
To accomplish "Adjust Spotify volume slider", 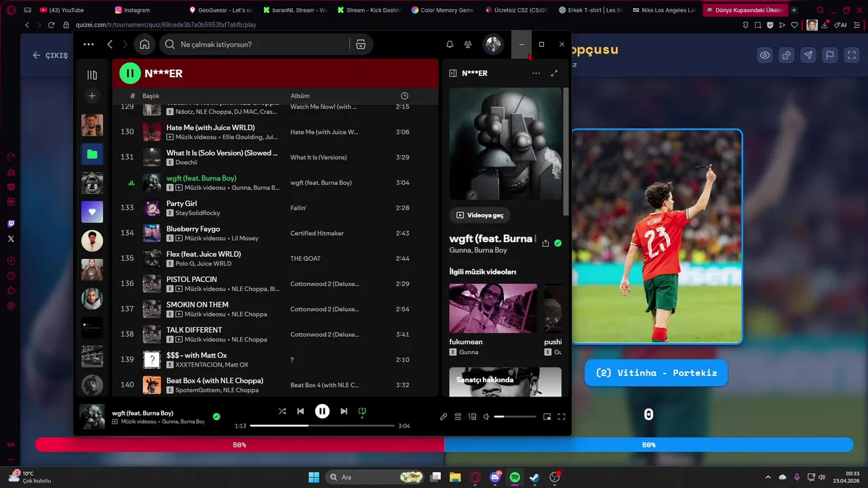I will click(x=515, y=417).
